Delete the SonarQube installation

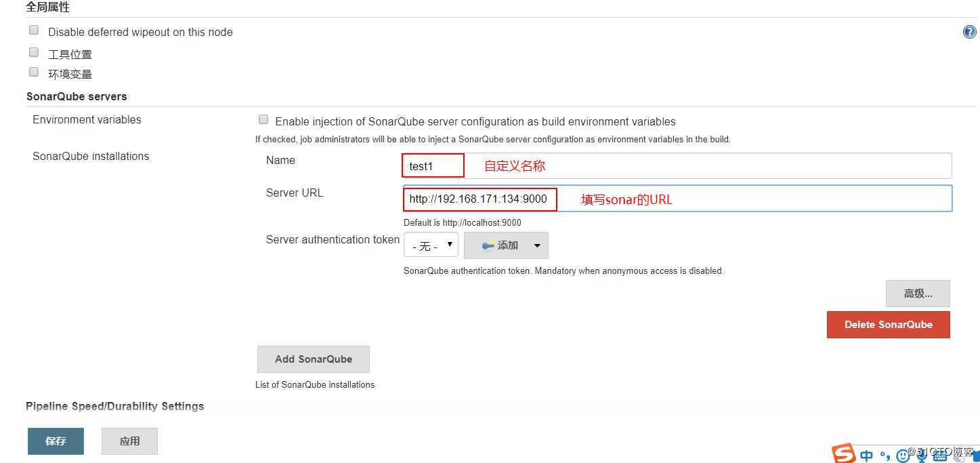pos(889,325)
